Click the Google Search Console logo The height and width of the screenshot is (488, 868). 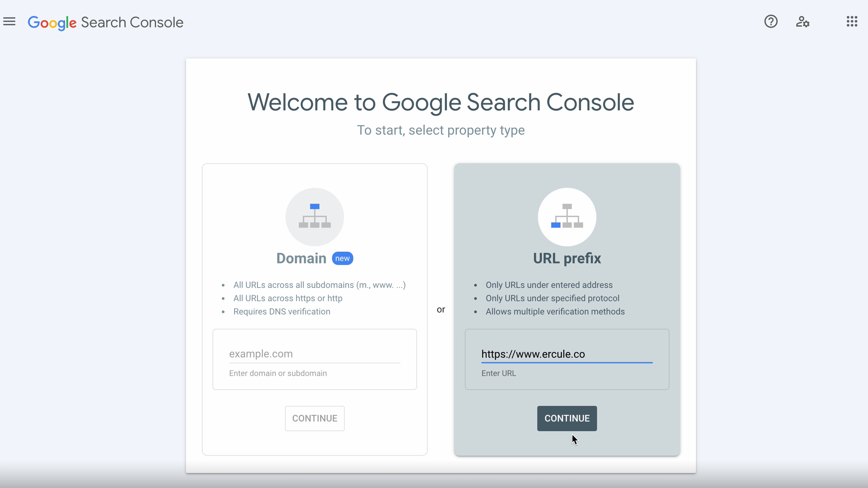click(x=106, y=23)
